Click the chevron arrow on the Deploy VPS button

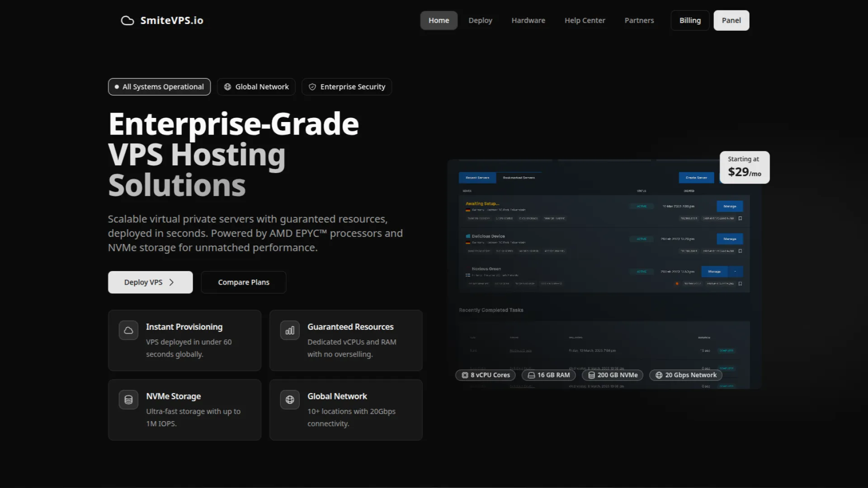pyautogui.click(x=171, y=282)
